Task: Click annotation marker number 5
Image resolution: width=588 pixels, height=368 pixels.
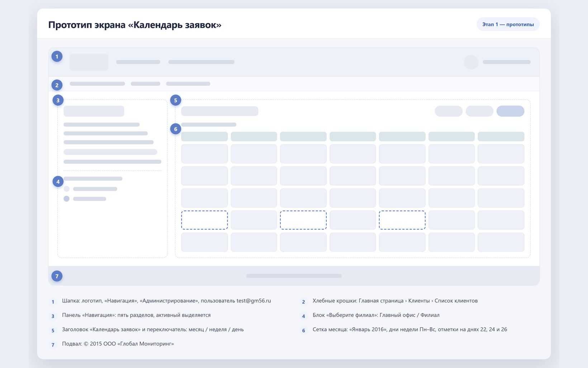Action: (176, 100)
